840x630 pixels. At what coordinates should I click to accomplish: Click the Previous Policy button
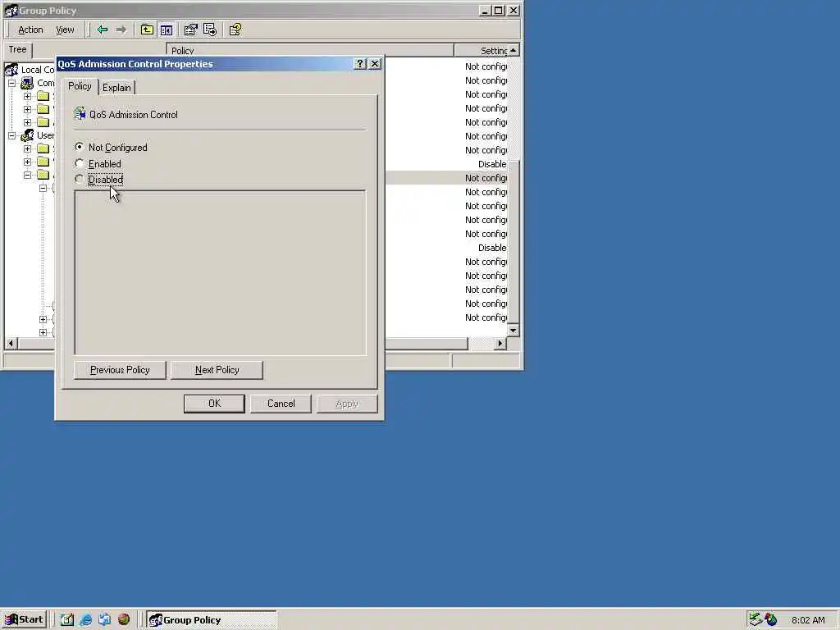pos(120,370)
